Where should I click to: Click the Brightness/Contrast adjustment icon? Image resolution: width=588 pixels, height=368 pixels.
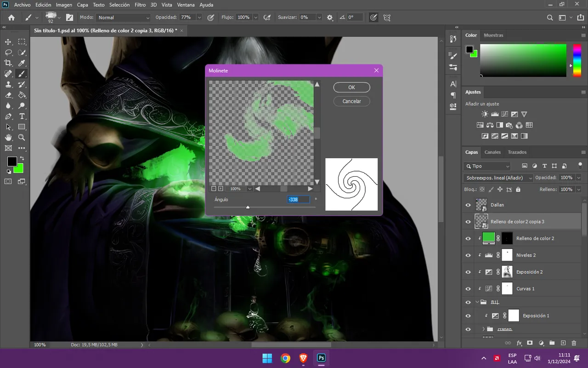pyautogui.click(x=485, y=114)
